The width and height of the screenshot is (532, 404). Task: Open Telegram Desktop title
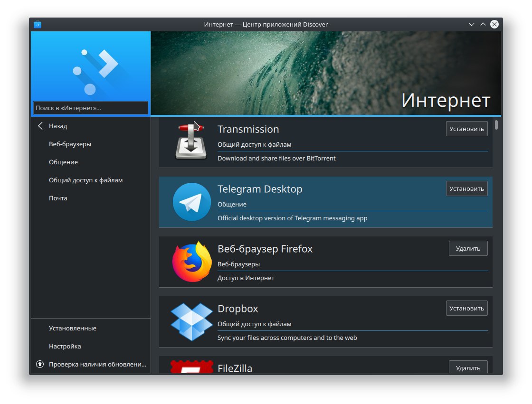260,189
